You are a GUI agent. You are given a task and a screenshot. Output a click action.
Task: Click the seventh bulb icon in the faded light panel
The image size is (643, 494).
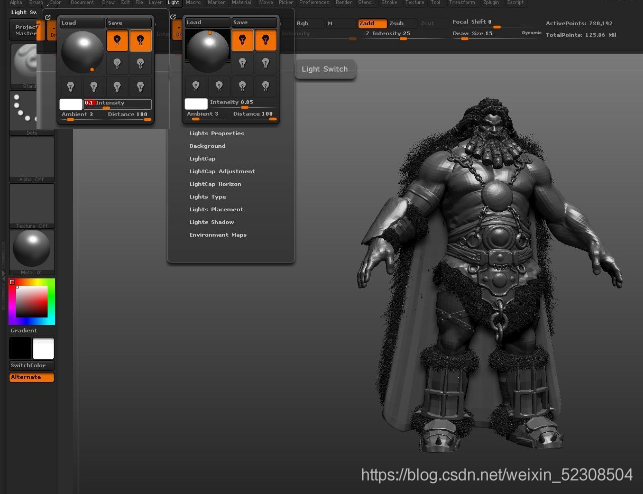pos(117,87)
